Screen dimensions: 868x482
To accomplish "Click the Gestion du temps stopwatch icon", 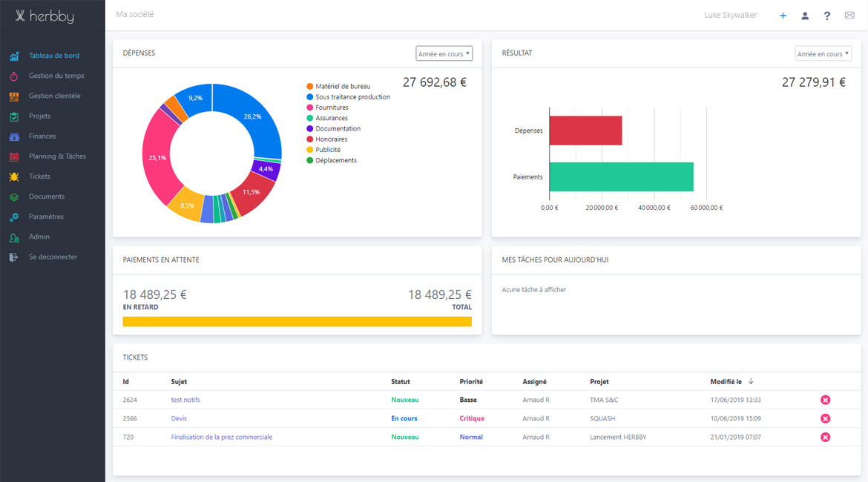I will point(14,76).
